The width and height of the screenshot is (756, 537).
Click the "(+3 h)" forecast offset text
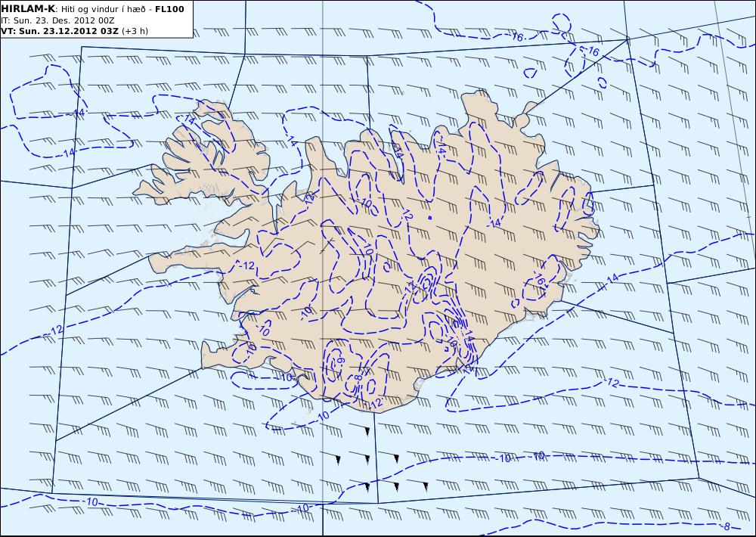point(135,31)
